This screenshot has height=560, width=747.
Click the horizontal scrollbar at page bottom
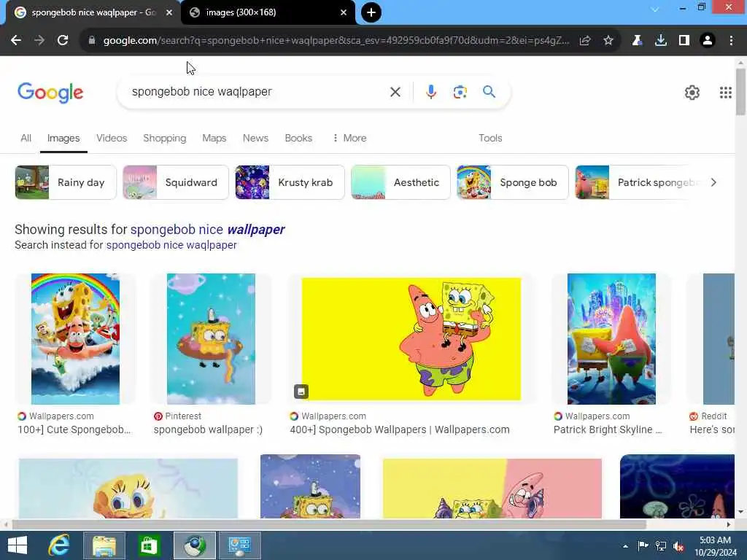(329, 524)
